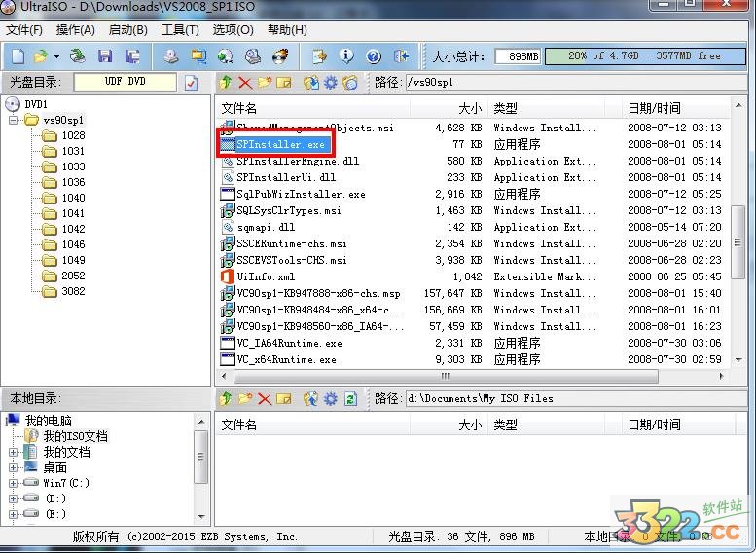
Task: Open the 启动(B) menu
Action: pos(127,30)
